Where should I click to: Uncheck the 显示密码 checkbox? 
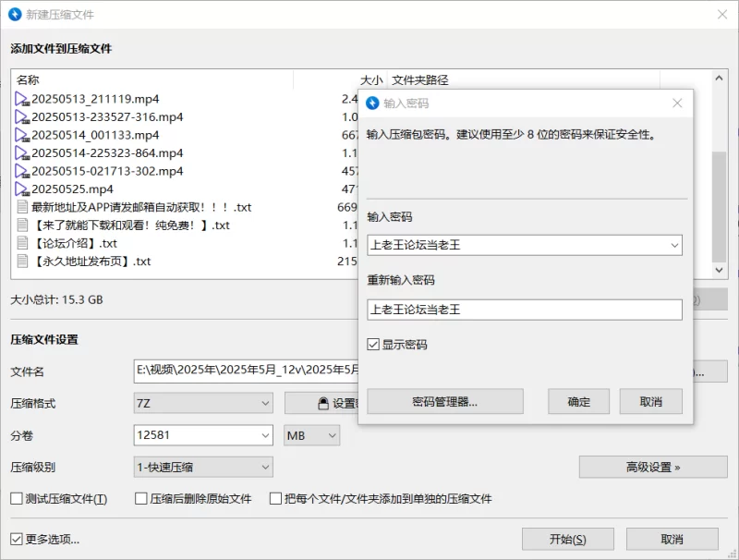373,345
